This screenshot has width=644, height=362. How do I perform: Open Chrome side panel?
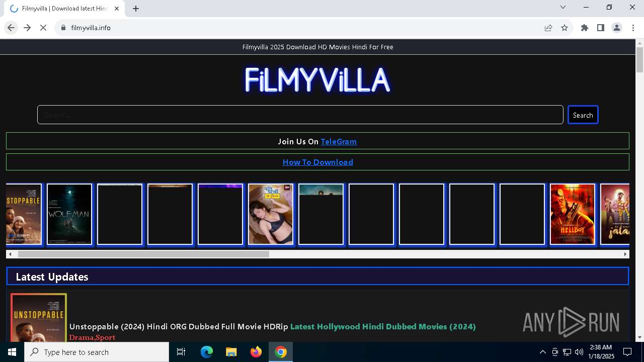tap(601, 28)
